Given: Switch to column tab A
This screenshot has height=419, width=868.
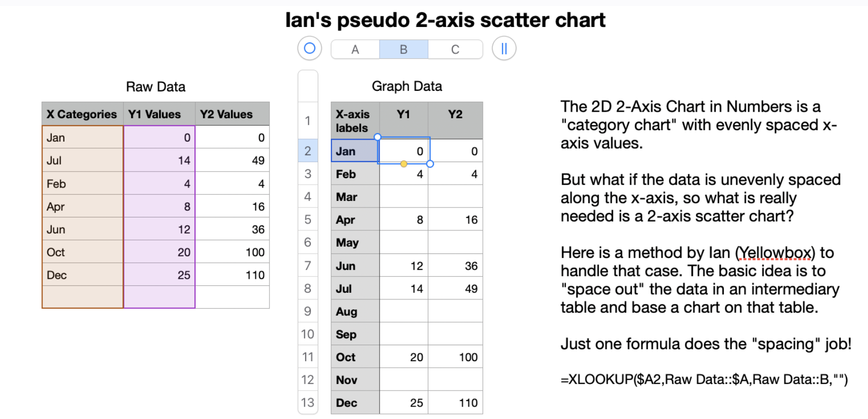Looking at the screenshot, I should point(355,48).
